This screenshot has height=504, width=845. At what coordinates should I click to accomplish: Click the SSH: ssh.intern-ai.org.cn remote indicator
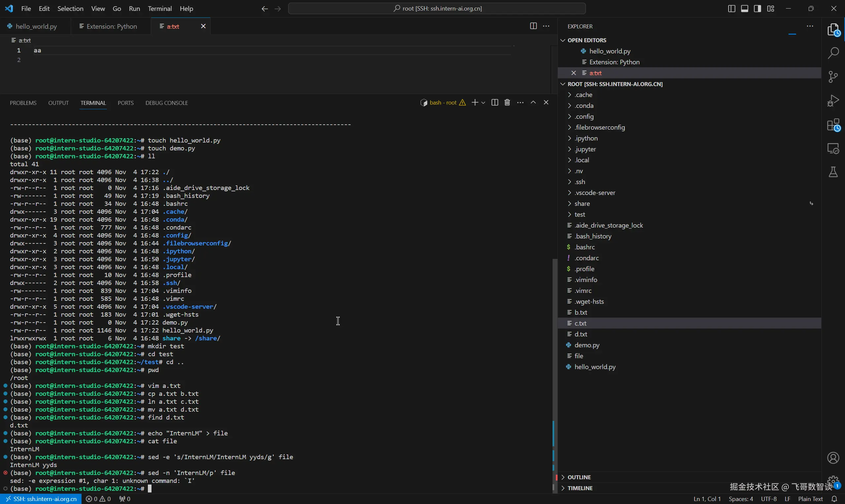tap(41, 499)
